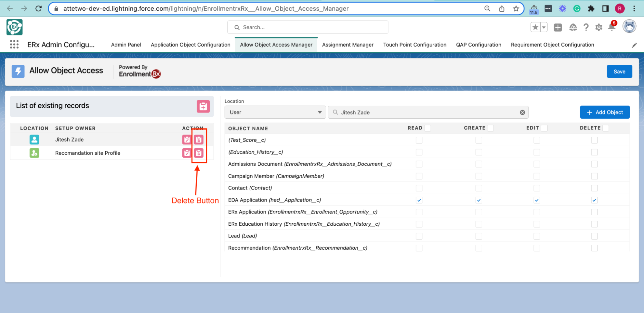Open the Touch Point Configuration tab

click(x=415, y=45)
